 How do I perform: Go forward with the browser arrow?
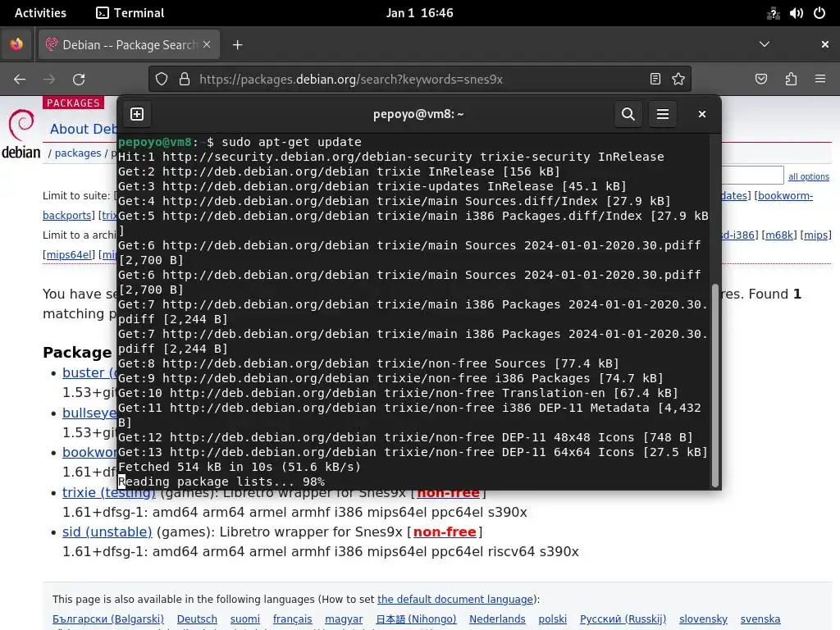point(49,80)
